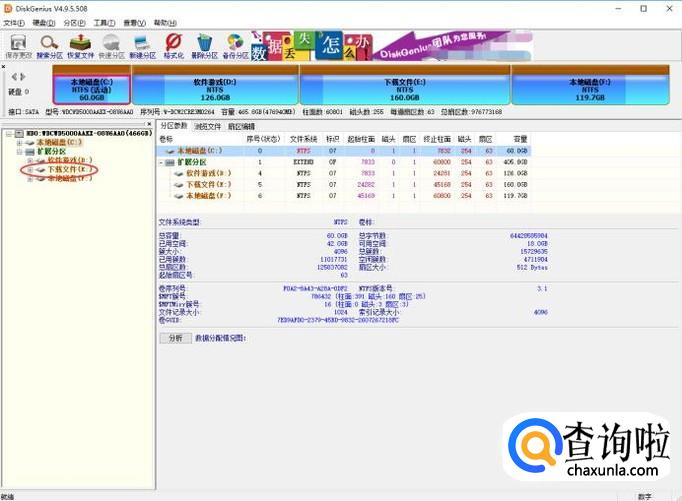Open the 备份分区 backup partition tool

coord(235,47)
